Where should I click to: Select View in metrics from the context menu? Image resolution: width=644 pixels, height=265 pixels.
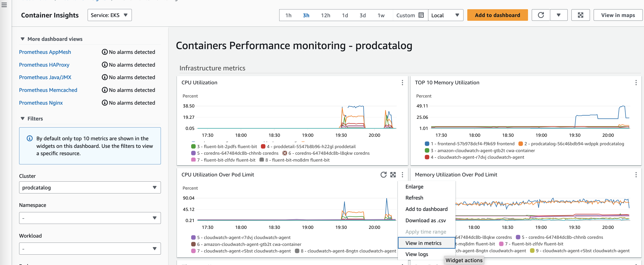point(424,243)
